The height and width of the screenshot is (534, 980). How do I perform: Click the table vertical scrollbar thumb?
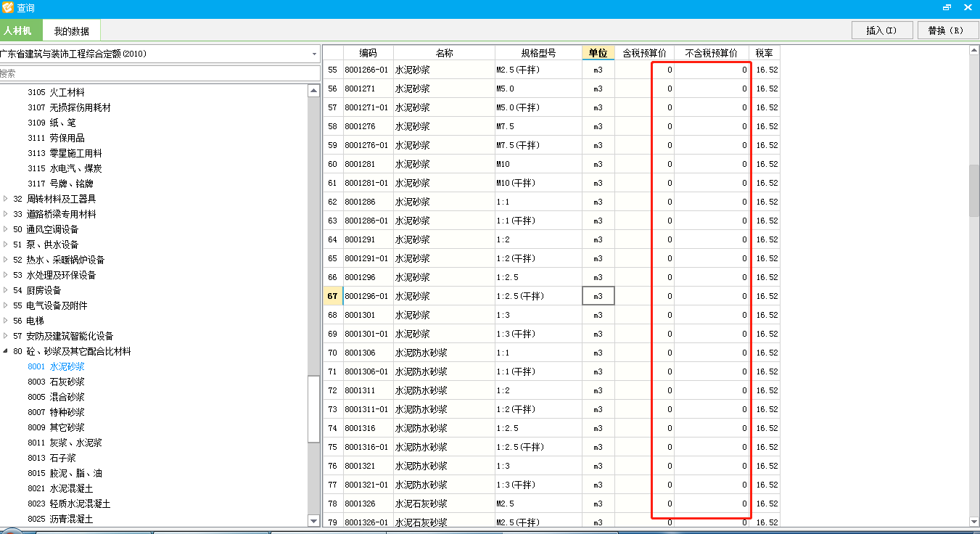coord(973,191)
